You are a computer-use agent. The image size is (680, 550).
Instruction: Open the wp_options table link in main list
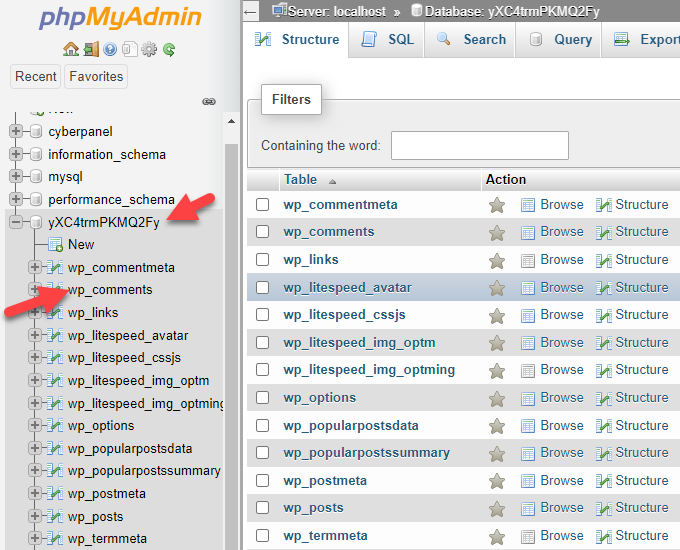[320, 397]
